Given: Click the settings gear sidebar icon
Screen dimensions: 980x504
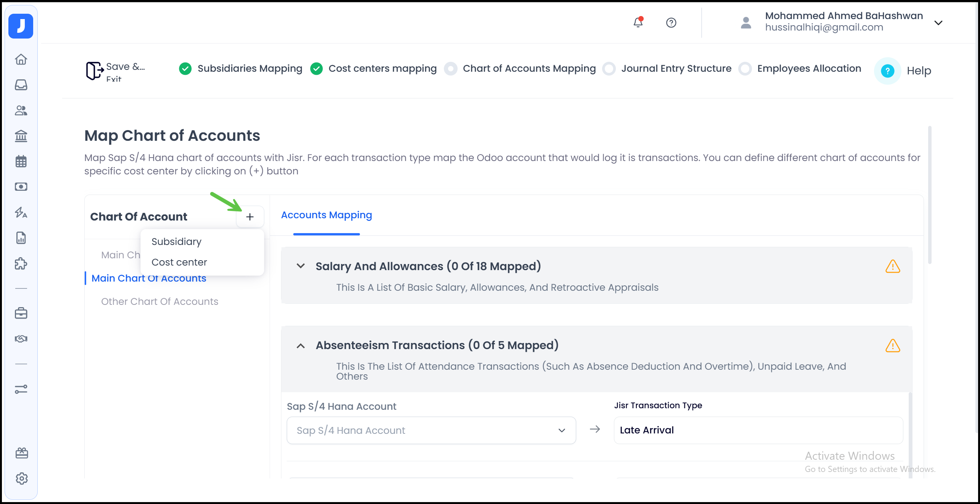Looking at the screenshot, I should (x=22, y=478).
